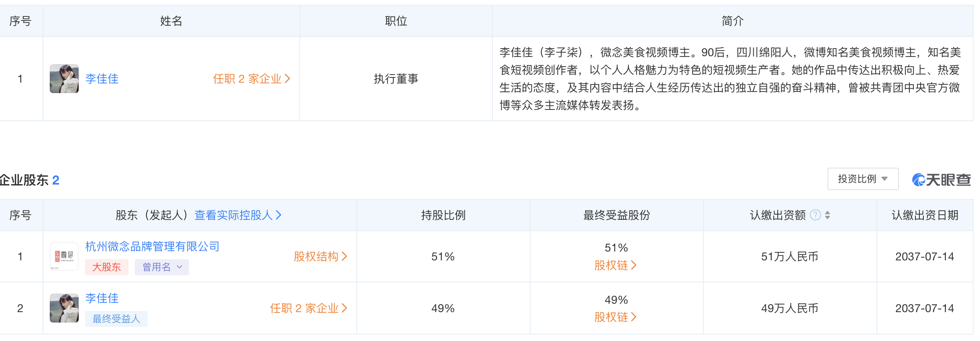The height and width of the screenshot is (341, 980).
Task: Click the 大股东 tag under the company name
Action: pyautogui.click(x=106, y=267)
